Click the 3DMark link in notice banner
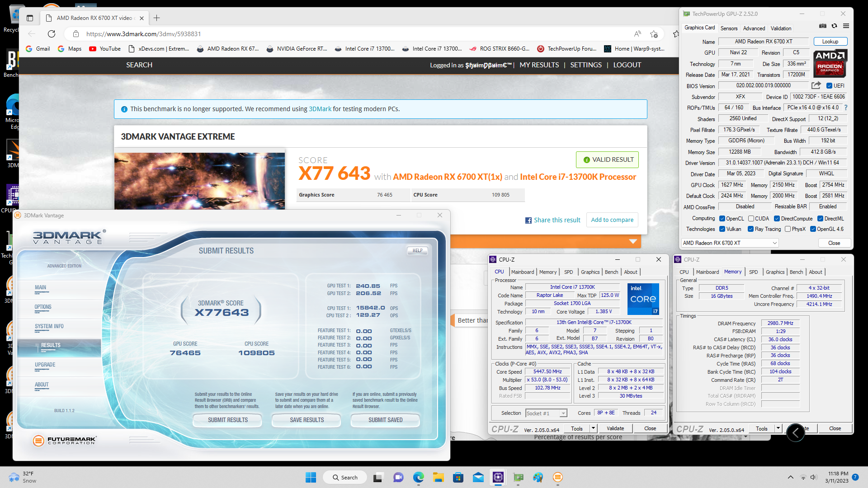This screenshot has width=868, height=488. coord(320,109)
